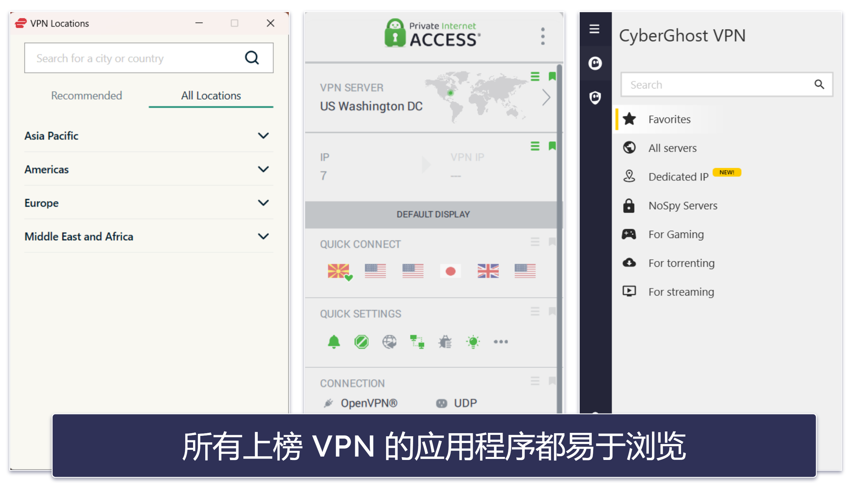Switch to the Recommended tab
868x483 pixels.
pyautogui.click(x=85, y=95)
